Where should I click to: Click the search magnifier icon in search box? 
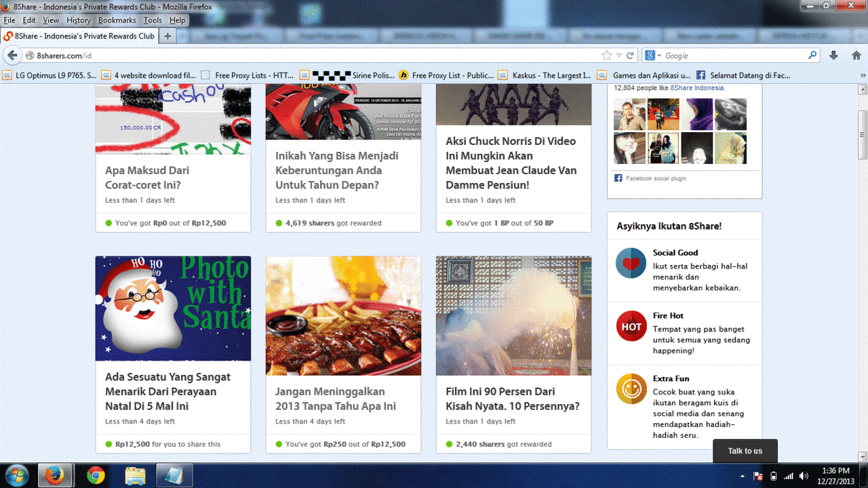(812, 56)
